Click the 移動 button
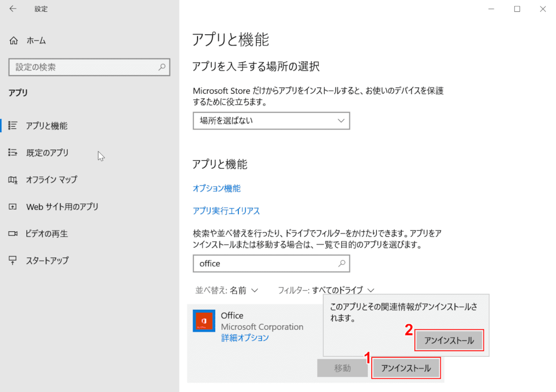The height and width of the screenshot is (392, 556). (x=343, y=368)
